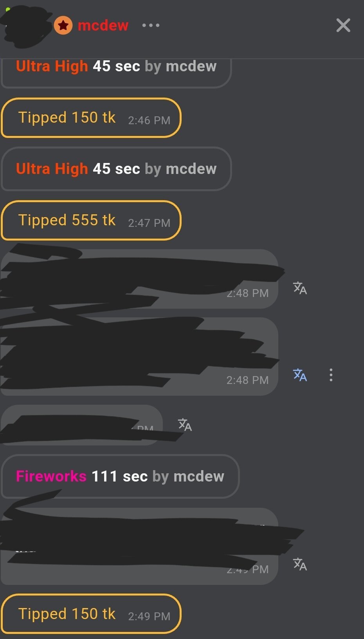The width and height of the screenshot is (364, 639).
Task: Translate the first 2:48 PM message
Action: click(x=300, y=288)
